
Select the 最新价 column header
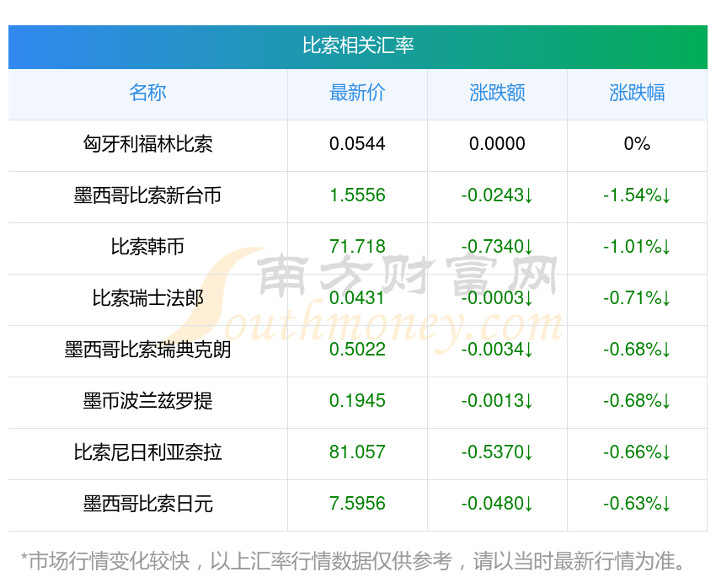click(x=357, y=93)
